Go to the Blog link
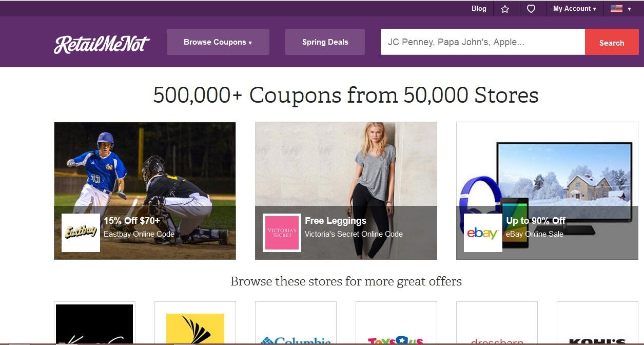644x345 pixels. 479,8
